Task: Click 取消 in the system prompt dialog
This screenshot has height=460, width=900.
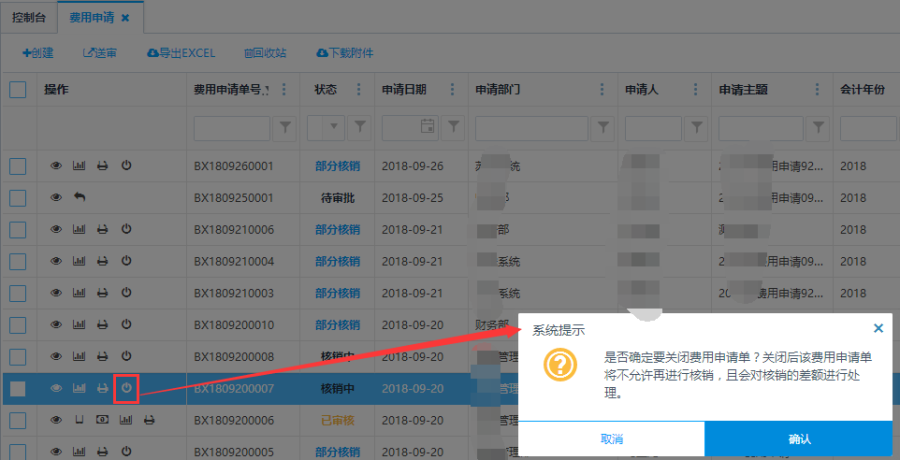Action: click(x=611, y=439)
